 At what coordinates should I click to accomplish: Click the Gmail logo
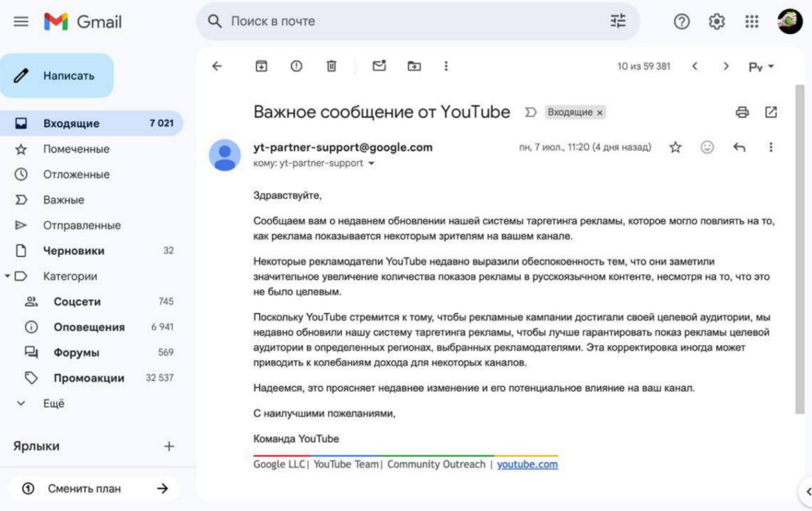tap(82, 22)
